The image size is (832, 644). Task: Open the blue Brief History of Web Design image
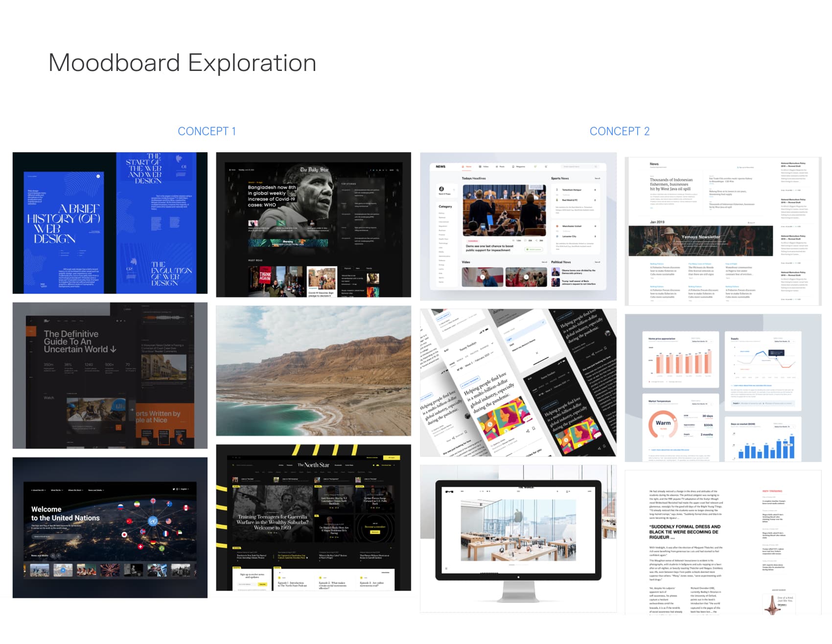[x=110, y=223]
